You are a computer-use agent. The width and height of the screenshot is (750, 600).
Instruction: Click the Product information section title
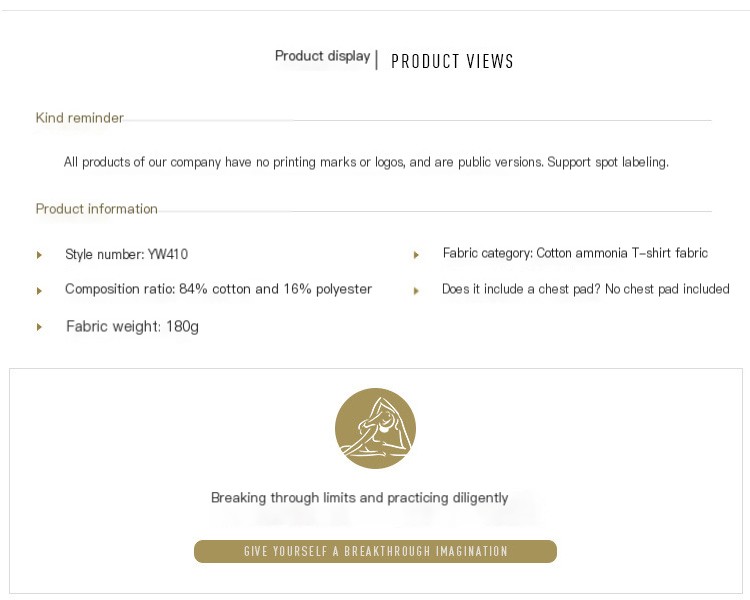[97, 209]
